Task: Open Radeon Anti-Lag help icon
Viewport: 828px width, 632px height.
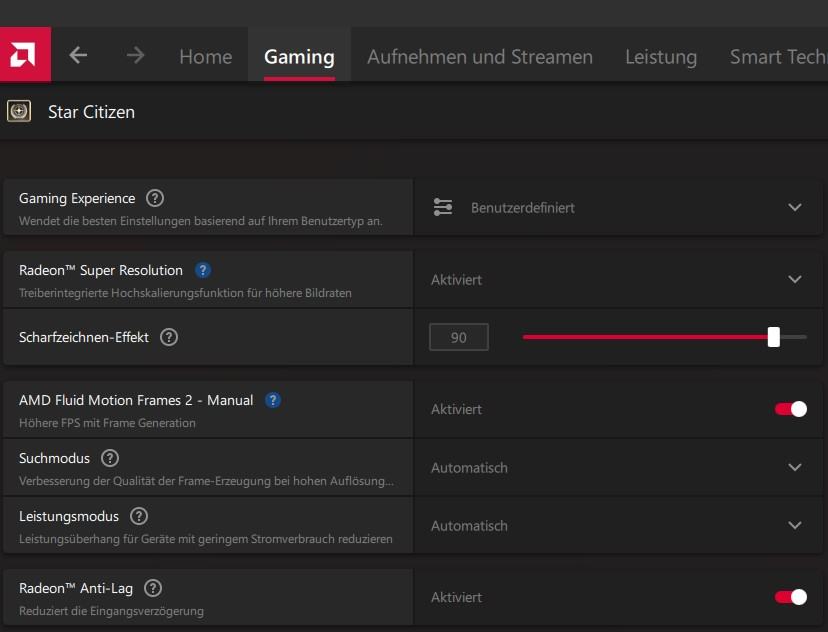Action: [153, 588]
